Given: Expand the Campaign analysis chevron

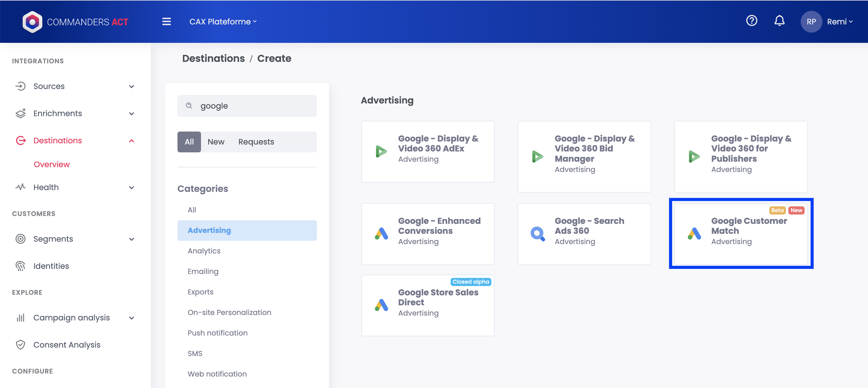Looking at the screenshot, I should 131,318.
